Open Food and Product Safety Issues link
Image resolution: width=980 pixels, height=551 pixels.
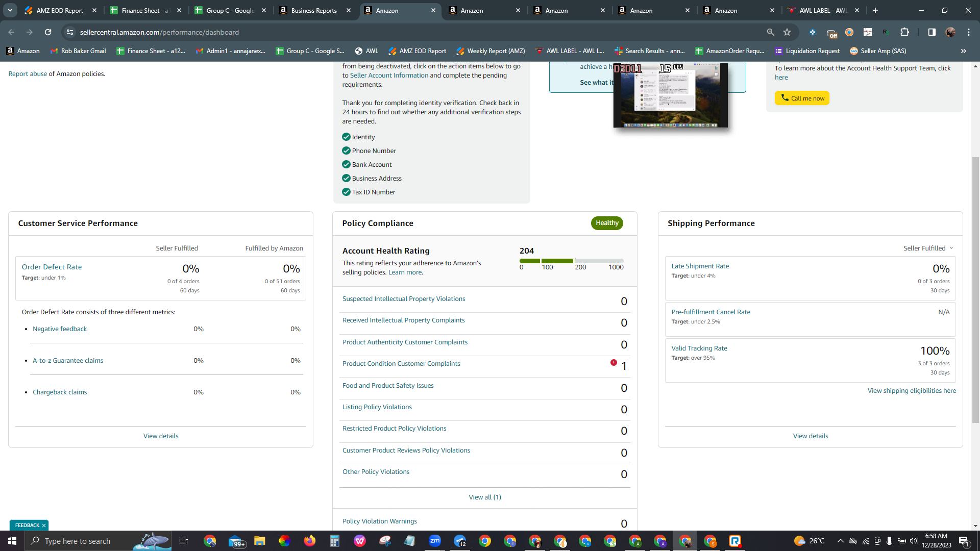pos(388,386)
